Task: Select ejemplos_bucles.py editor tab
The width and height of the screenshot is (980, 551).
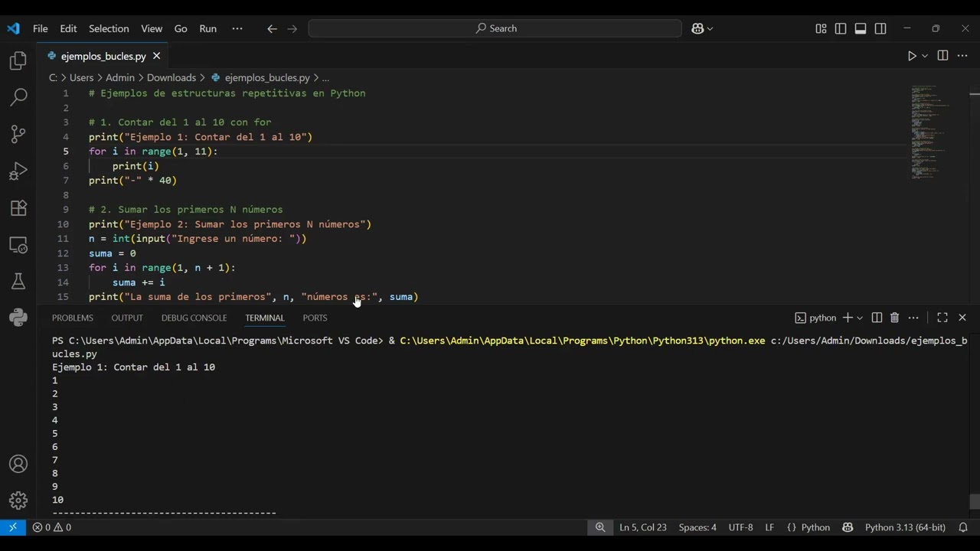Action: pyautogui.click(x=103, y=56)
